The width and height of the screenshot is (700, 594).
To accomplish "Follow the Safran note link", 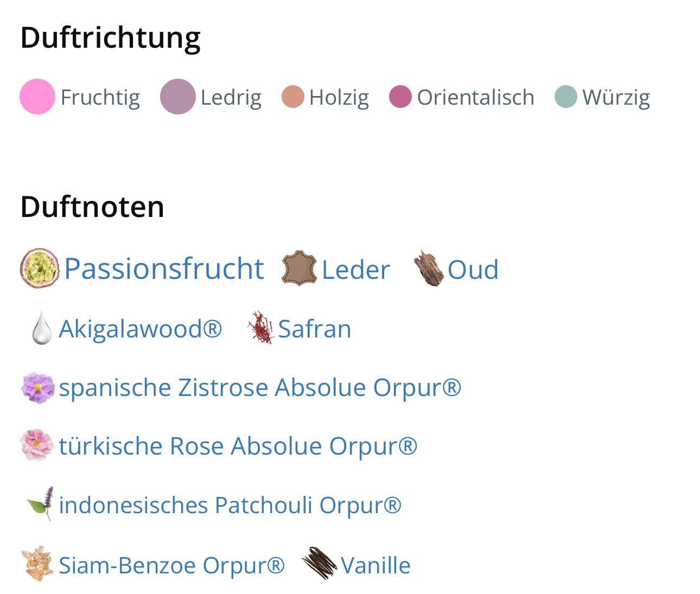I will point(315,329).
